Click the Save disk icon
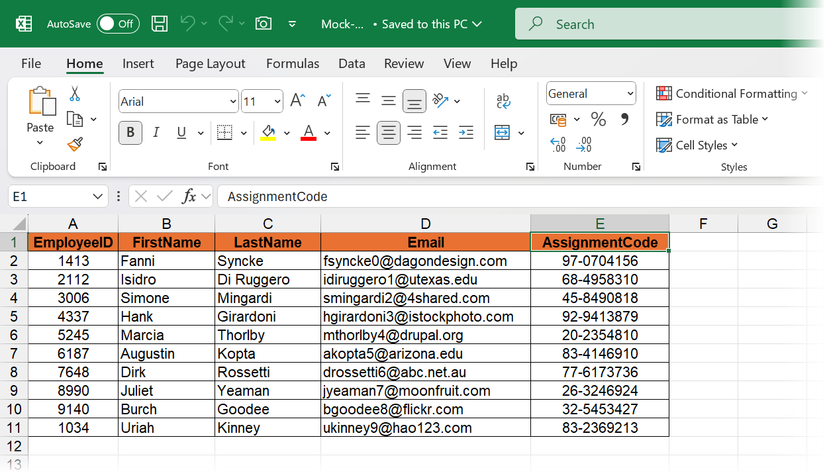The width and height of the screenshot is (825, 473). [159, 23]
